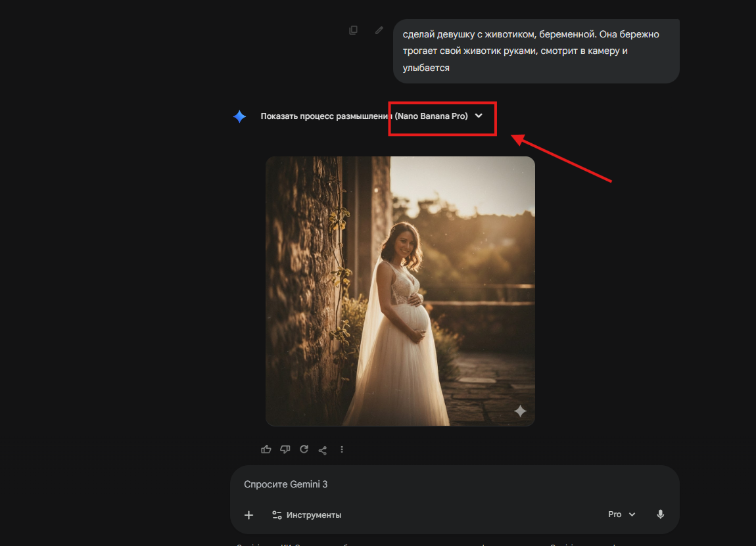Screen dimensions: 756x546
Task: Click the user message bubble
Action: point(536,51)
